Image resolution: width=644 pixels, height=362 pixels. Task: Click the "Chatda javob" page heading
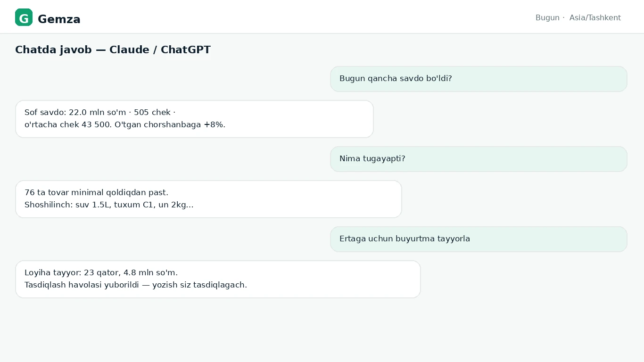53,49
